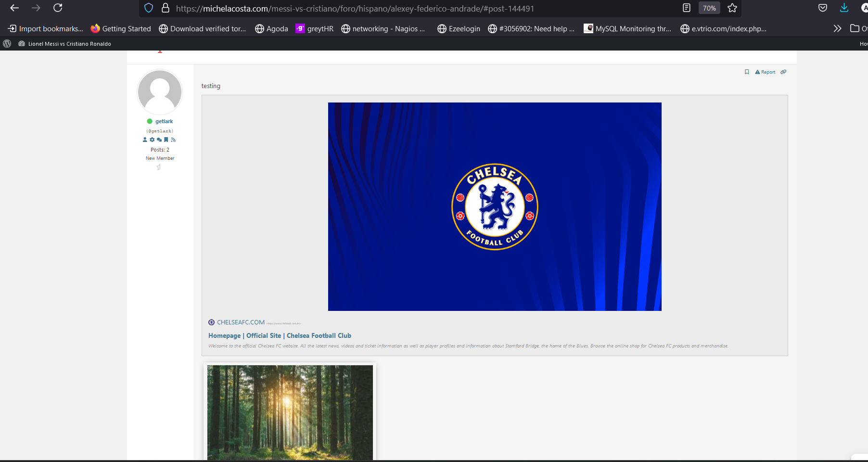Open Getting Started bookmark
The width and height of the screenshot is (868, 462).
121,29
